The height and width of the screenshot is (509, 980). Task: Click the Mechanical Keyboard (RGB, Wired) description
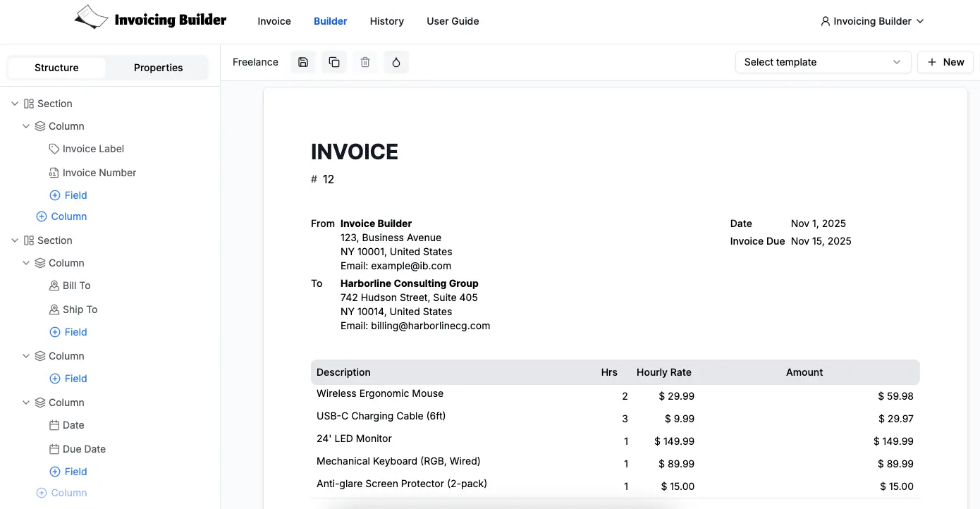point(398,461)
